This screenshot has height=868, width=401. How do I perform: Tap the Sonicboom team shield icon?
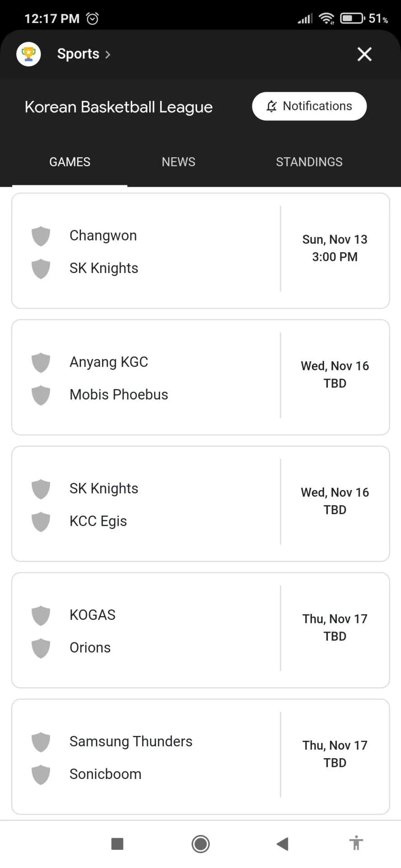(x=41, y=775)
